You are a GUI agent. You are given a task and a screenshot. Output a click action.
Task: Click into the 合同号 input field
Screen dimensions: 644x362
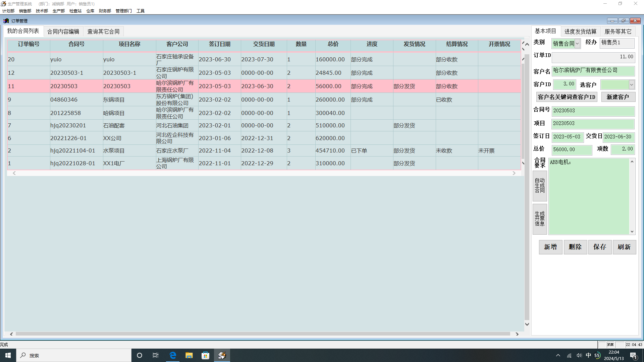pos(593,111)
